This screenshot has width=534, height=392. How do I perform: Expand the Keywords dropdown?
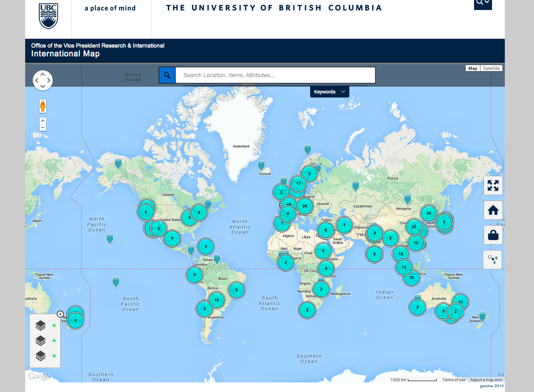(x=330, y=92)
